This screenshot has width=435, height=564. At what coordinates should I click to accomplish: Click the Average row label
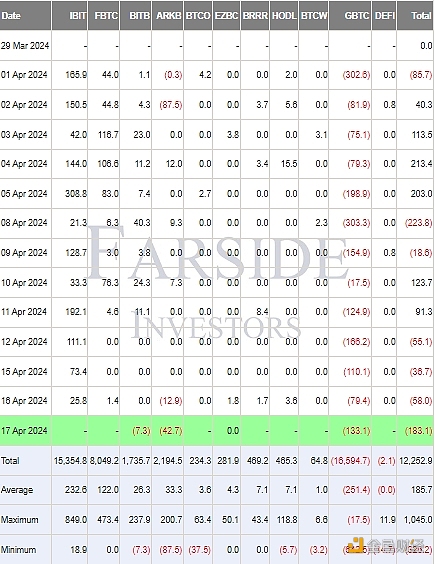click(x=17, y=490)
